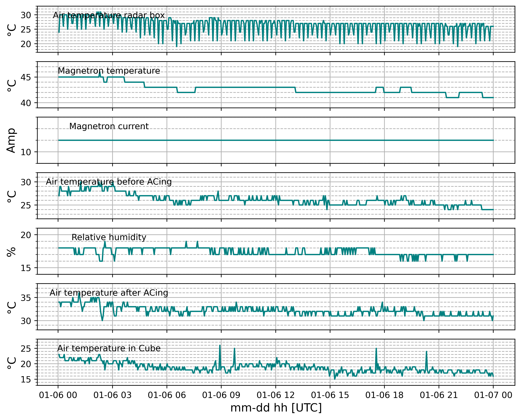Select the "Magnetron current" panel title
This screenshot has height=420, width=521.
(109, 126)
